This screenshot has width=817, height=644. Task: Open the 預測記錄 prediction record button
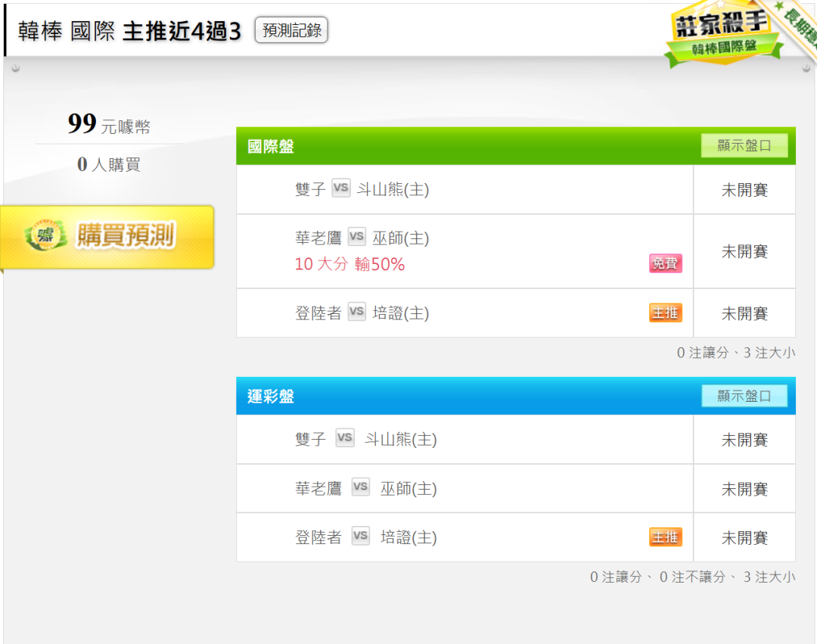(291, 30)
